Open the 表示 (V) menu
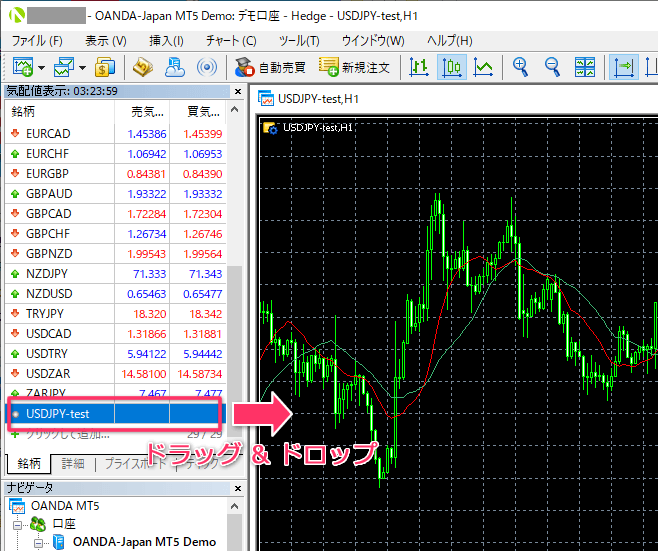Screen dimensions: 658x551 click(x=106, y=41)
